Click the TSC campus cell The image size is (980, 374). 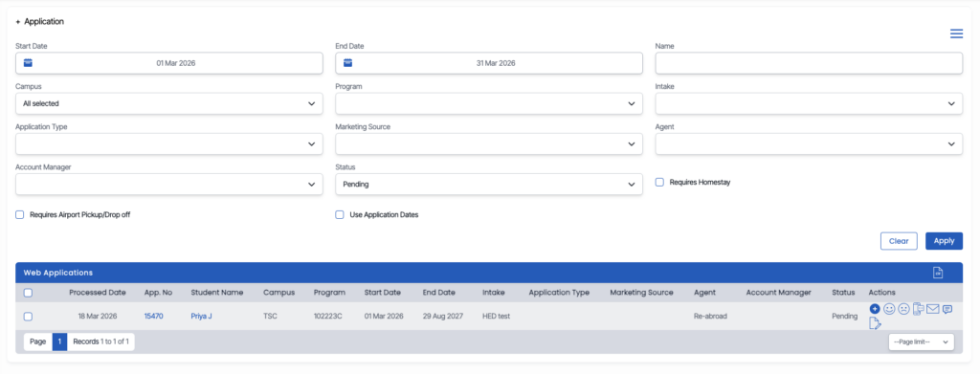(x=270, y=317)
